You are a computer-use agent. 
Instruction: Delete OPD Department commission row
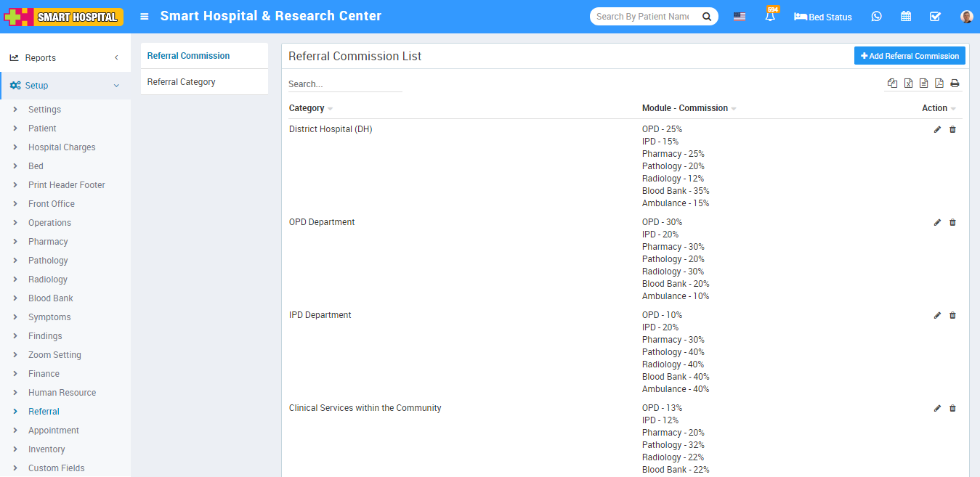[953, 223]
